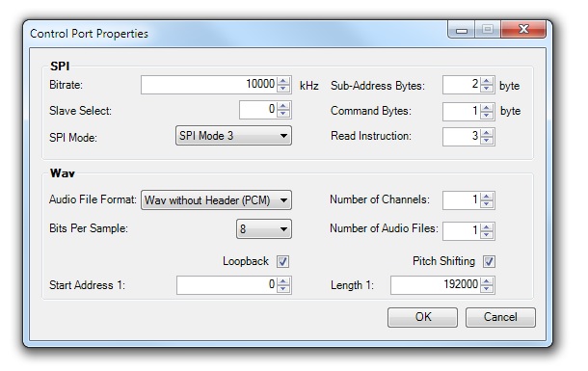This screenshot has width=588, height=371.
Task: Increase Length 1 using up arrow
Action: (487, 281)
